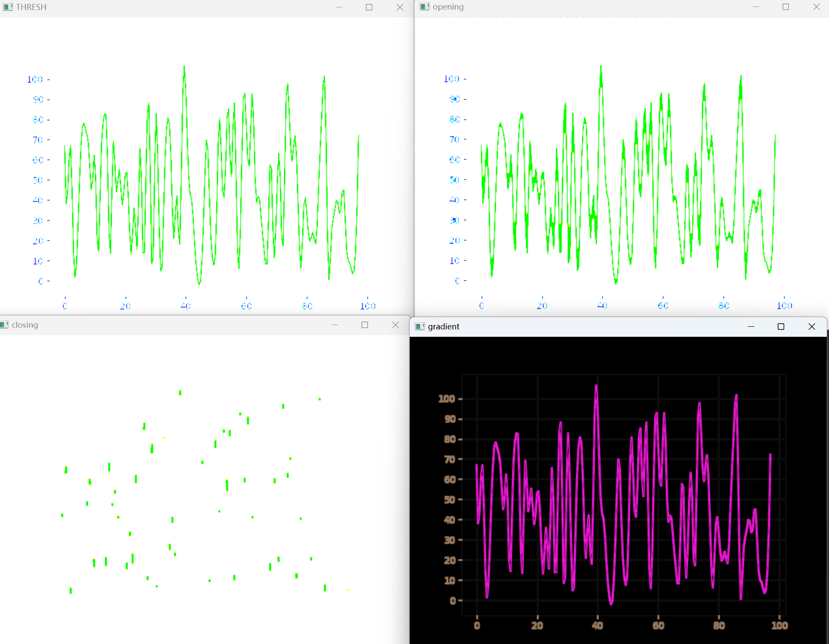829x644 pixels.
Task: Click the closing window title text
Action: click(x=25, y=325)
